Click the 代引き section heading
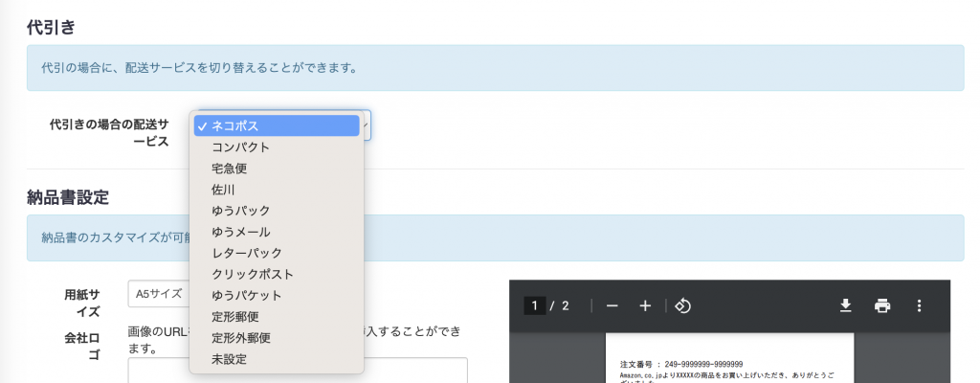Viewport: 980px width, 383px height. [x=51, y=28]
